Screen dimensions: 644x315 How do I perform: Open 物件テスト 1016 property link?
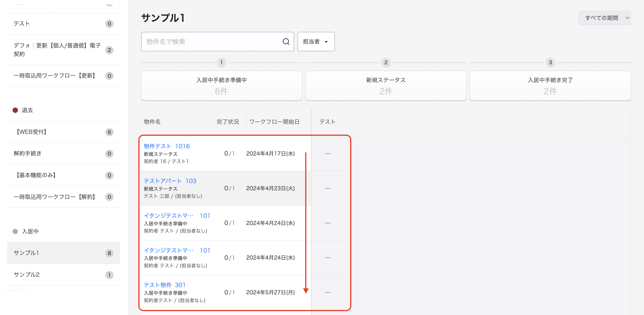166,146
